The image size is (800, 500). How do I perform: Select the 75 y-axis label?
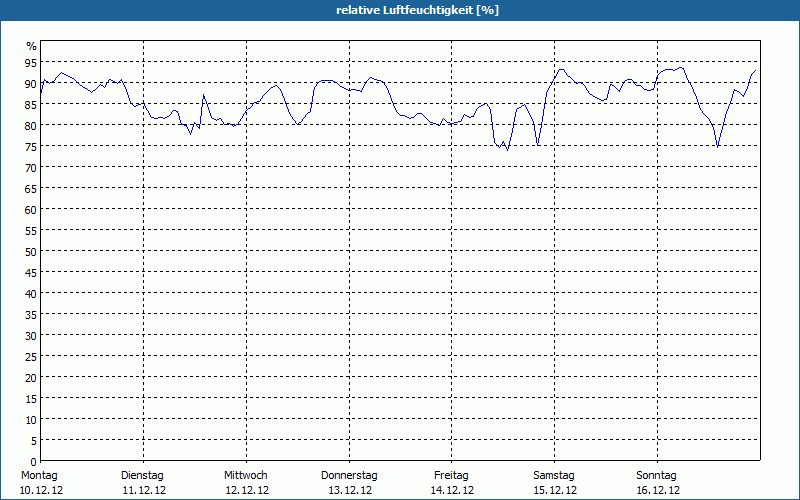[31, 146]
